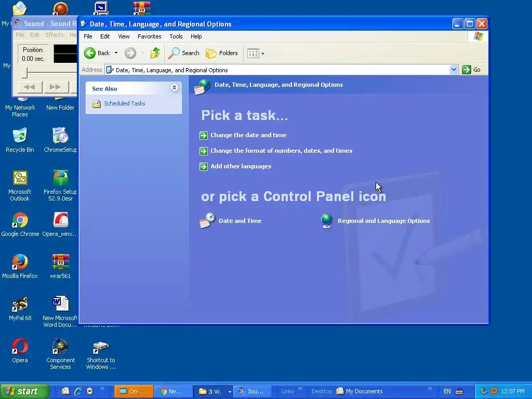Screen dimensions: 532x399
Task: Open the Tools menu
Action: [176, 36]
